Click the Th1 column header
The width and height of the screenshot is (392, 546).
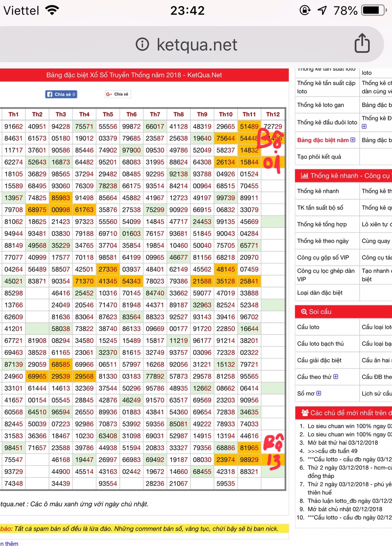click(14, 114)
